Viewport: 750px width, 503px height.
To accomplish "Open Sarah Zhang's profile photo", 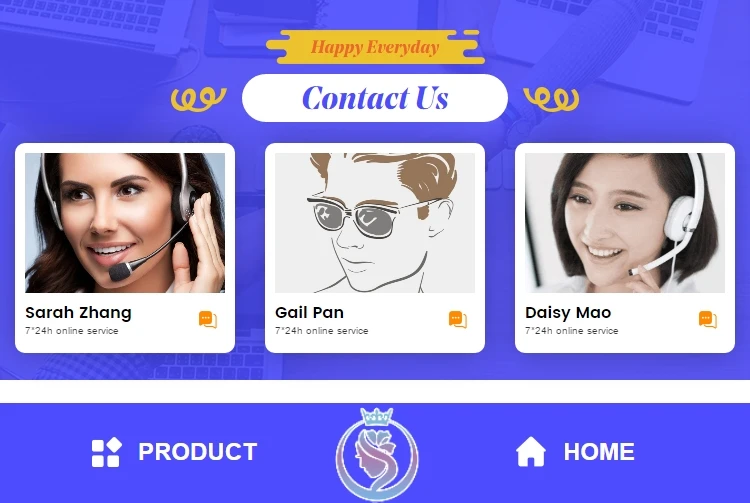I will pyautogui.click(x=125, y=223).
